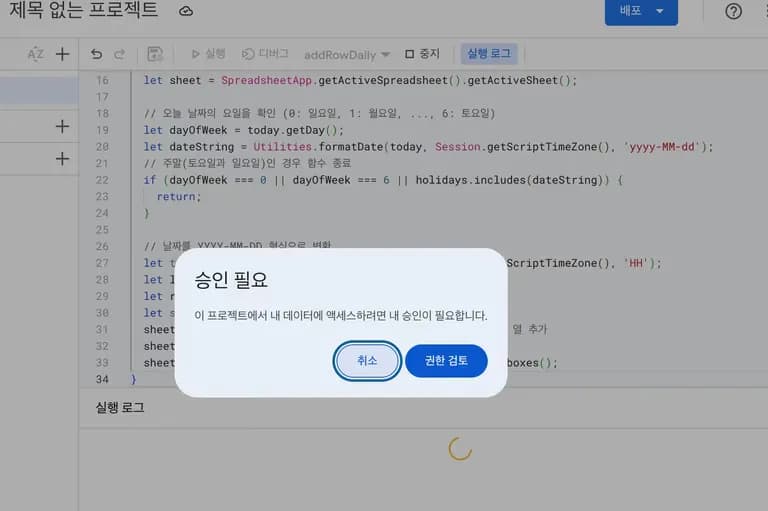
Task: Click line number 34 in the gutter
Action: pyautogui.click(x=101, y=380)
